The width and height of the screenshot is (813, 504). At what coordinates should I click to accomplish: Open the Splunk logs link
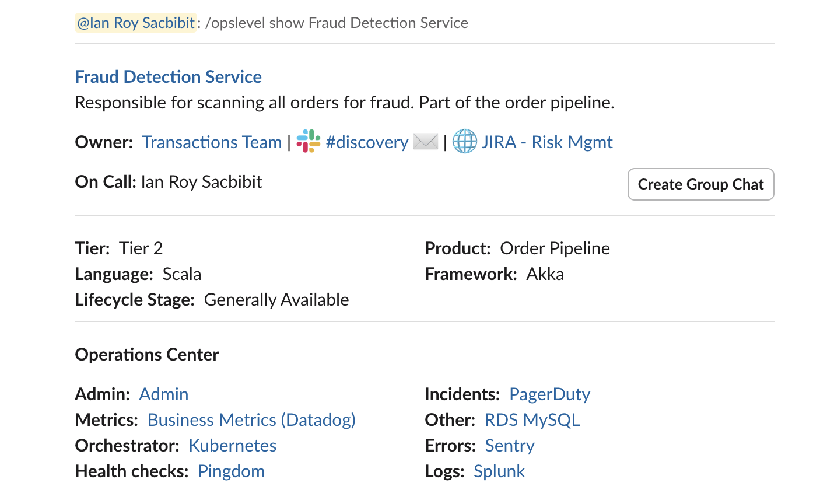(x=499, y=471)
